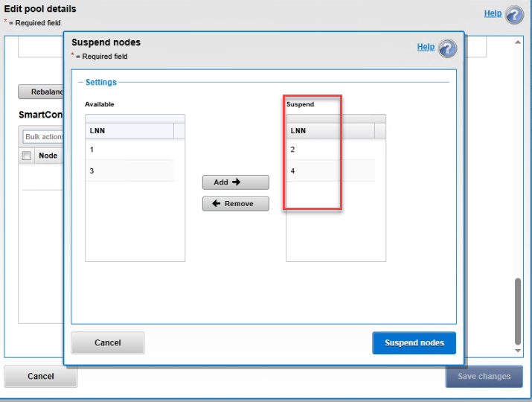Image resolution: width=532 pixels, height=402 pixels.
Task: Click Add button with right arrow
Action: [x=235, y=182]
